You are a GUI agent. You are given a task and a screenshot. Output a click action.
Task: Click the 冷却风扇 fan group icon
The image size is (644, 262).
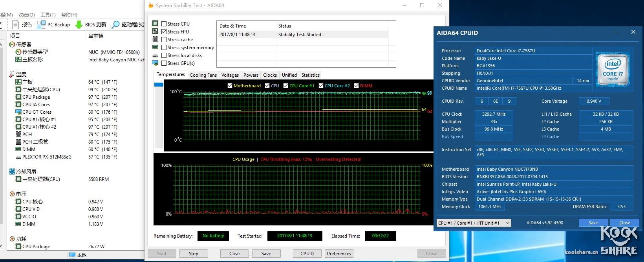click(12, 172)
